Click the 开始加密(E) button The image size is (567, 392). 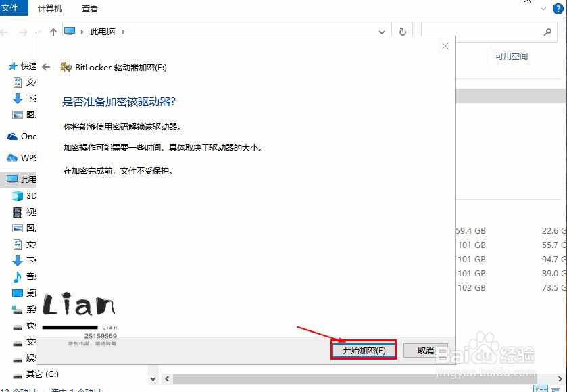click(364, 350)
